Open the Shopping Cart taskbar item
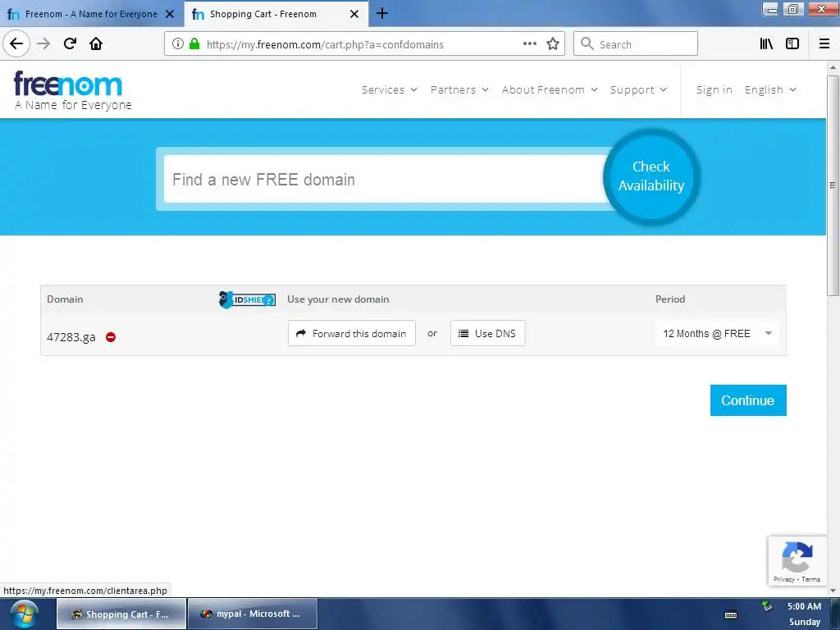Image resolution: width=840 pixels, height=630 pixels. [x=121, y=614]
